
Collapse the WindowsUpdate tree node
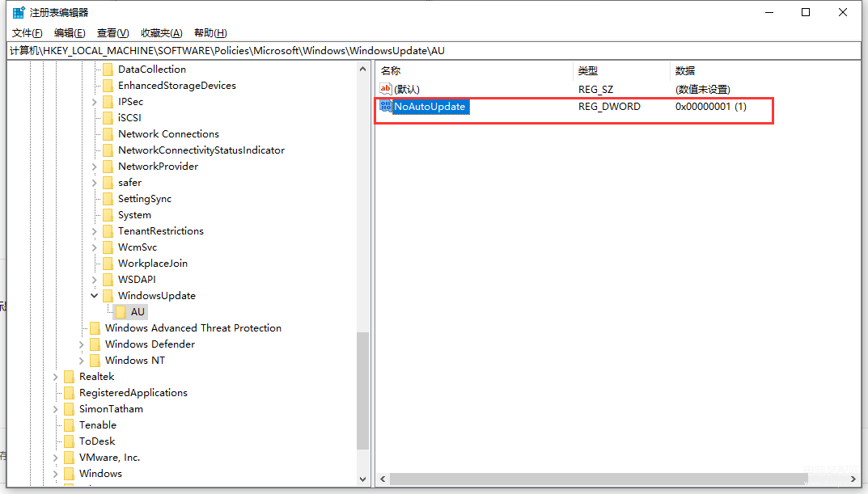point(94,296)
